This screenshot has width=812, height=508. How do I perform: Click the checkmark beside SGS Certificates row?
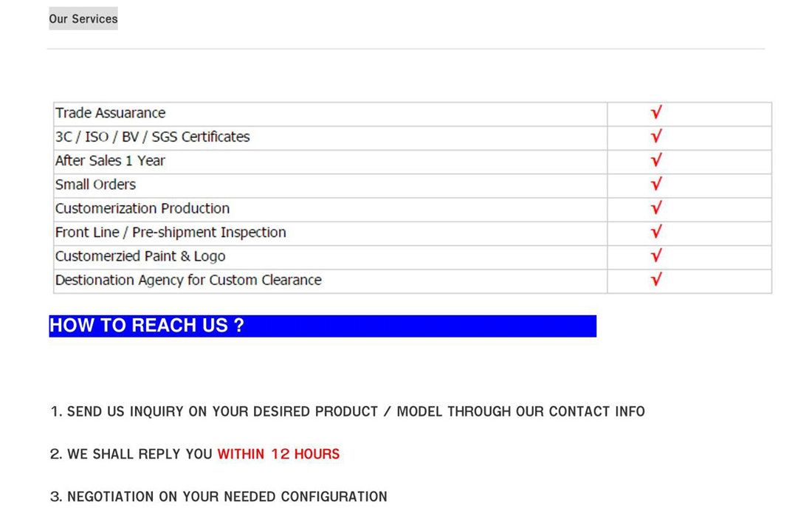tap(656, 137)
